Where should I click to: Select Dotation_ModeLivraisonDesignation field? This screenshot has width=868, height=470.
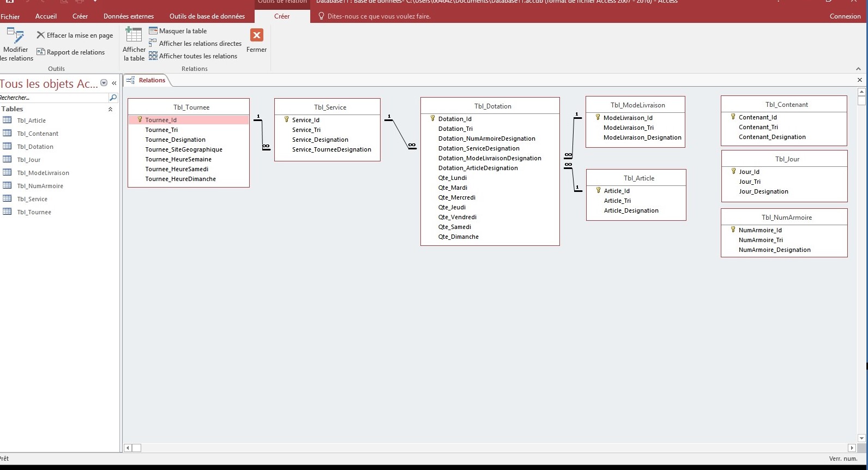(x=490, y=158)
